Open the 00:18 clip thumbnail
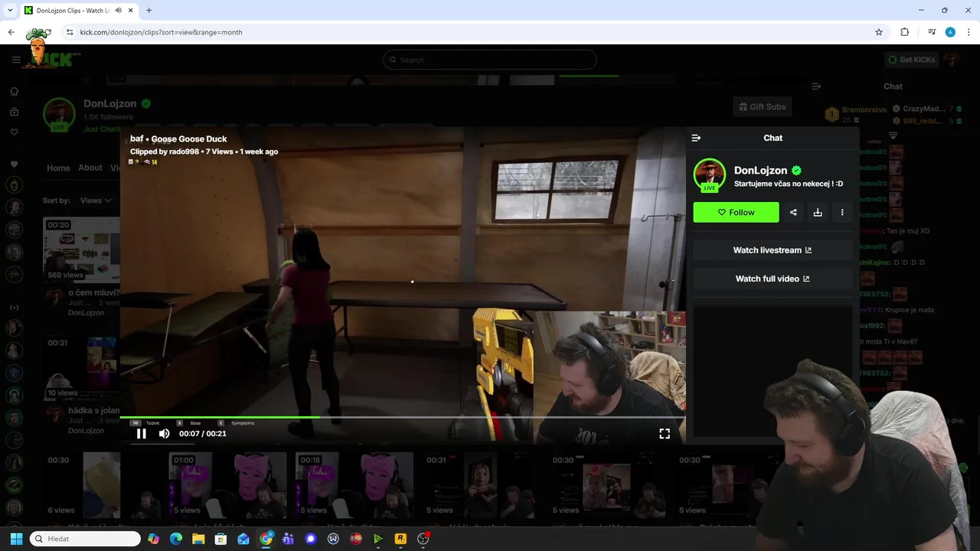Viewport: 980px width, 551px height. [x=354, y=484]
